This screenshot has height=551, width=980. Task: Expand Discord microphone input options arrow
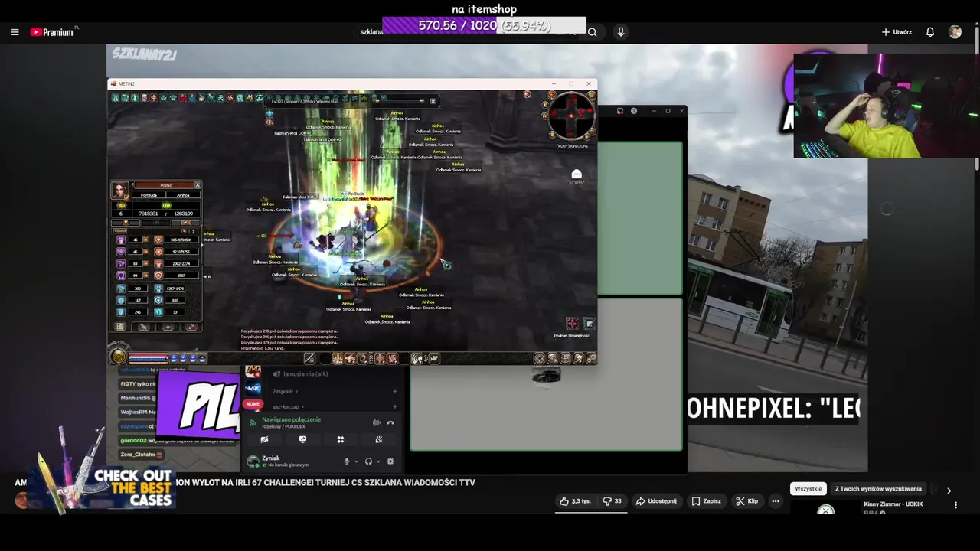tap(356, 461)
